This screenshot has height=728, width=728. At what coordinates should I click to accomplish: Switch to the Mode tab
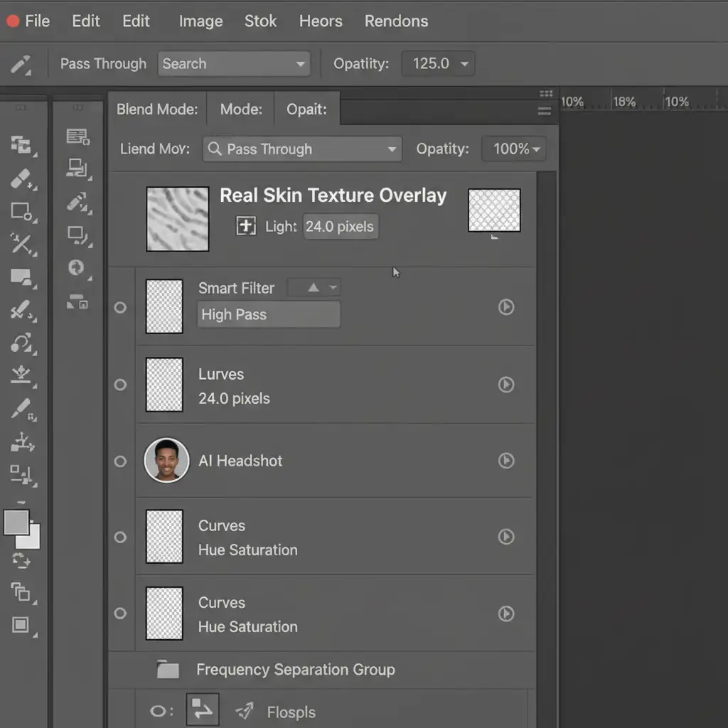tap(241, 109)
